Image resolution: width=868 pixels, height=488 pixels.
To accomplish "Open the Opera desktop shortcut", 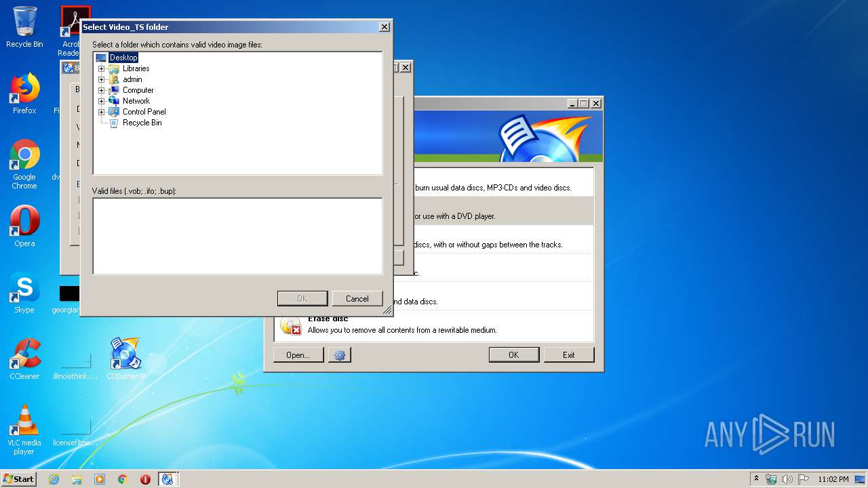I will click(x=24, y=226).
